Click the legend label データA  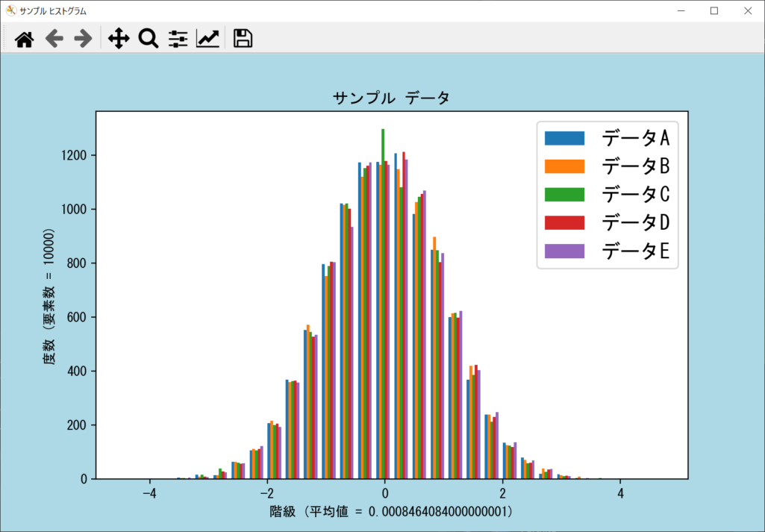636,138
